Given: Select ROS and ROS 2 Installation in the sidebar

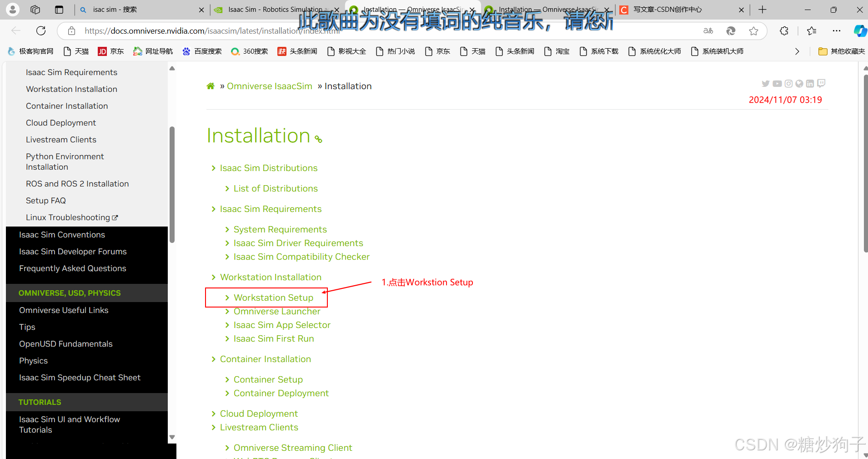Looking at the screenshot, I should click(x=77, y=184).
